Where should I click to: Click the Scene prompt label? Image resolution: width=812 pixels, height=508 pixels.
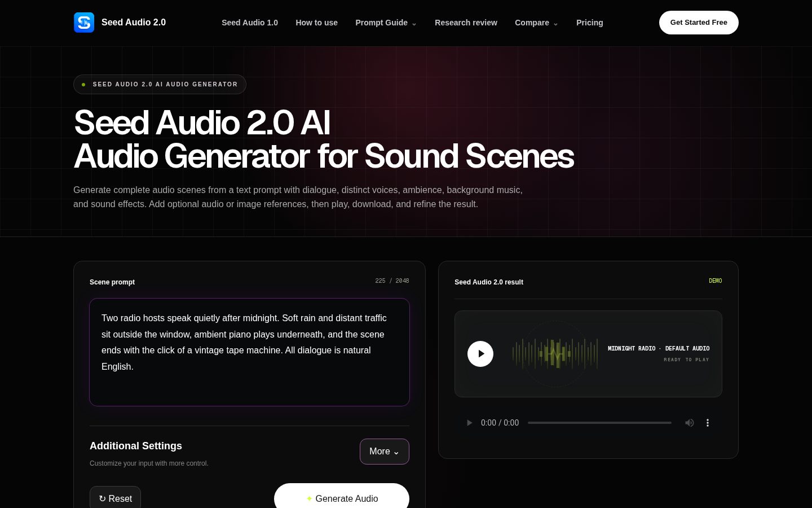112,282
